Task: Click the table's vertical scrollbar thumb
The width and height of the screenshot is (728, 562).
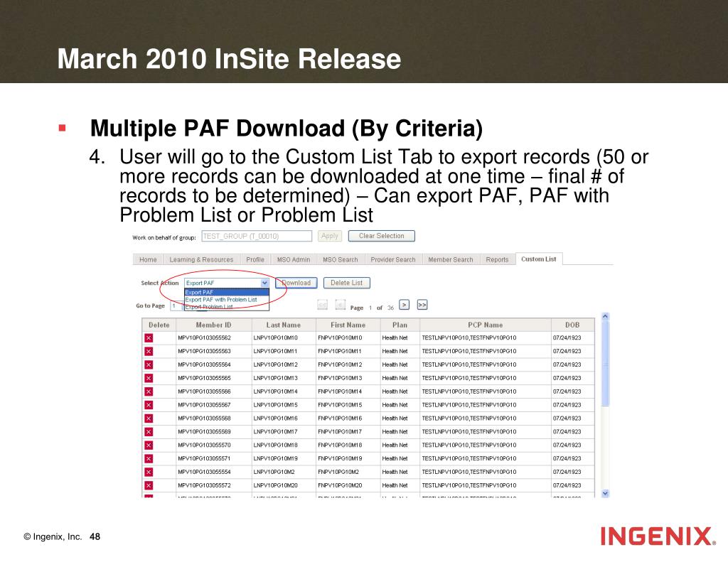Action: 605,363
